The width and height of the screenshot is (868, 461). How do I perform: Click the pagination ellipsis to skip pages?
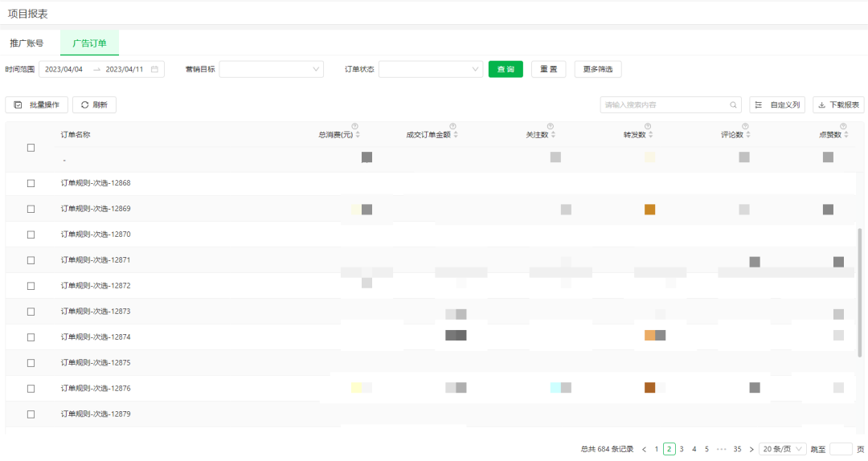point(721,450)
